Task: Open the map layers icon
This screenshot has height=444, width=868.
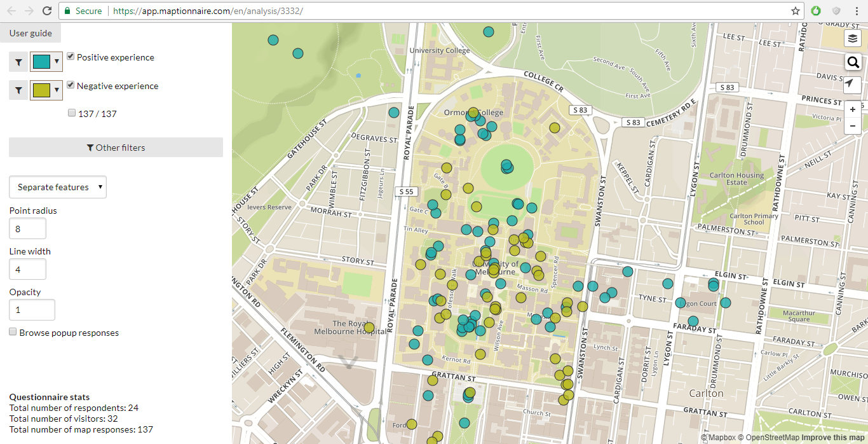Action: (853, 38)
